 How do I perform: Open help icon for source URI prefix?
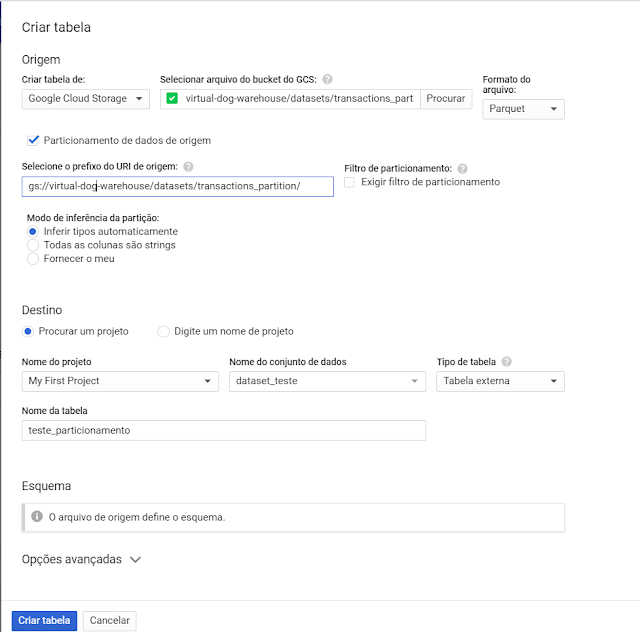pos(188,167)
